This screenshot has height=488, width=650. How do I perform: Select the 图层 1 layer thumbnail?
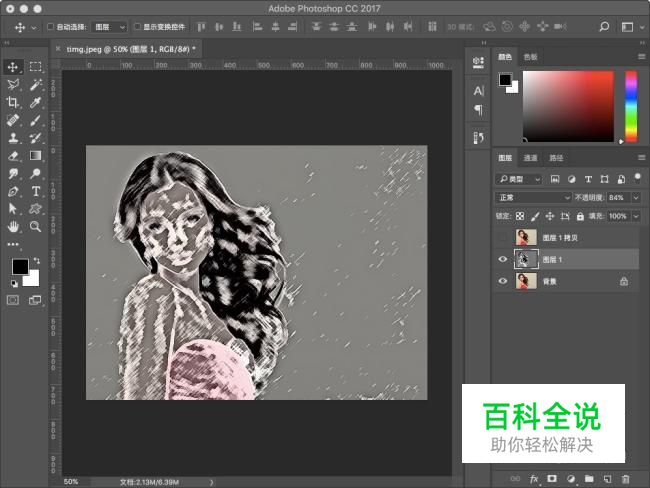[x=525, y=259]
